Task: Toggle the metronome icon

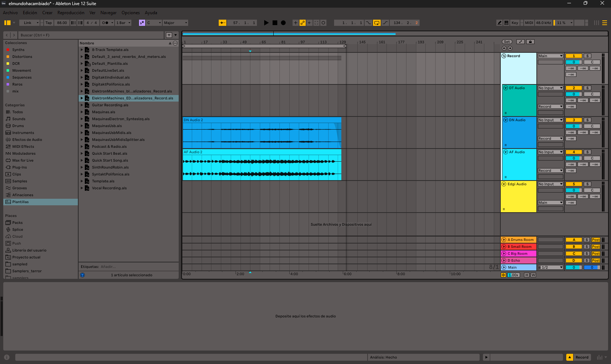Action: coord(105,23)
